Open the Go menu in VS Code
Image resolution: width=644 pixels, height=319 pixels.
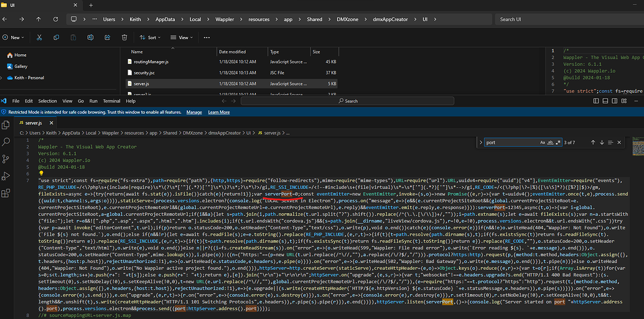[x=80, y=101]
